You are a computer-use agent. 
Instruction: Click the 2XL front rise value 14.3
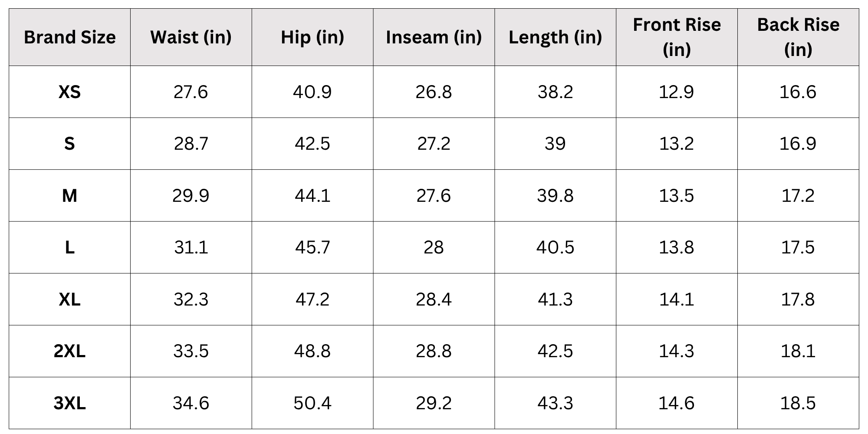tap(677, 351)
